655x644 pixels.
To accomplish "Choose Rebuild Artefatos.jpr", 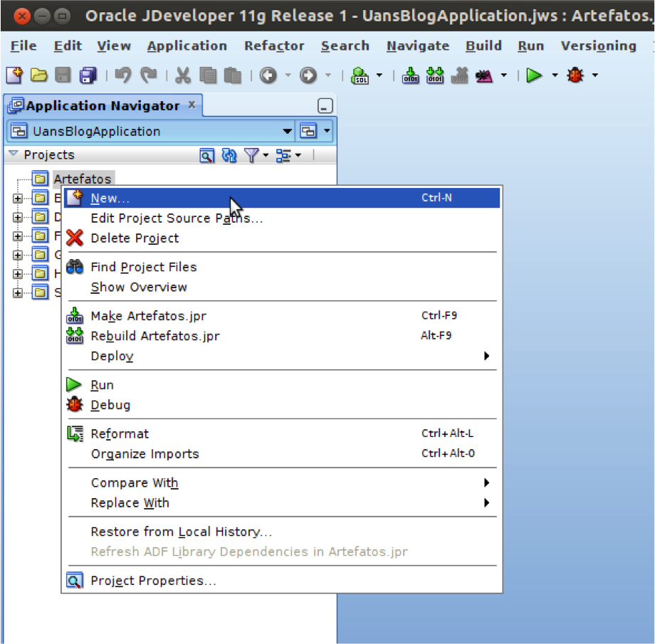I will click(282, 336).
